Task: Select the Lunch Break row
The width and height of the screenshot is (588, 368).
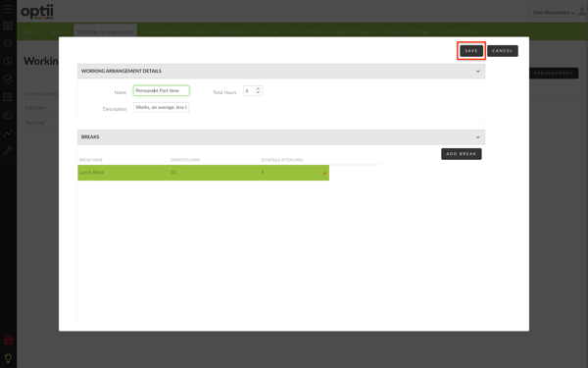Action: click(x=203, y=173)
